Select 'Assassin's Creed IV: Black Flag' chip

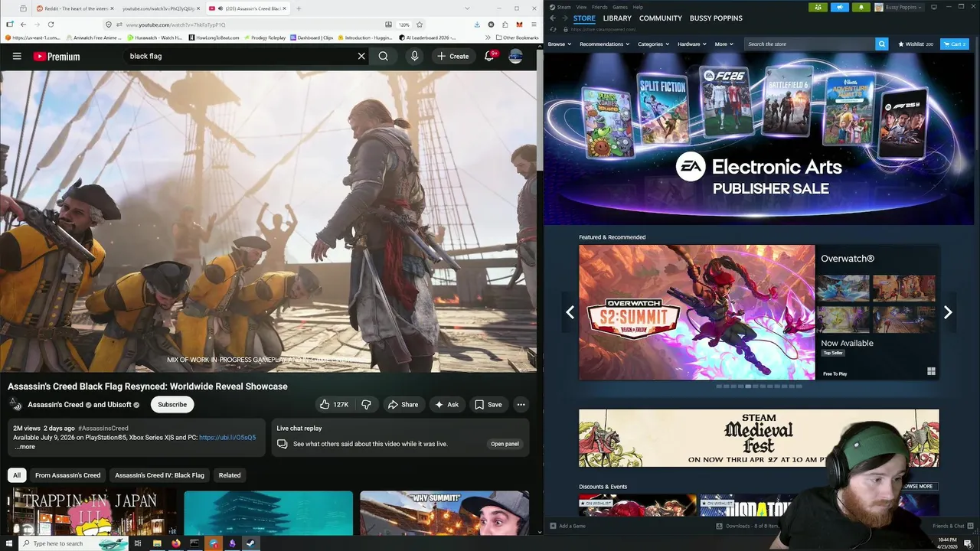point(159,475)
